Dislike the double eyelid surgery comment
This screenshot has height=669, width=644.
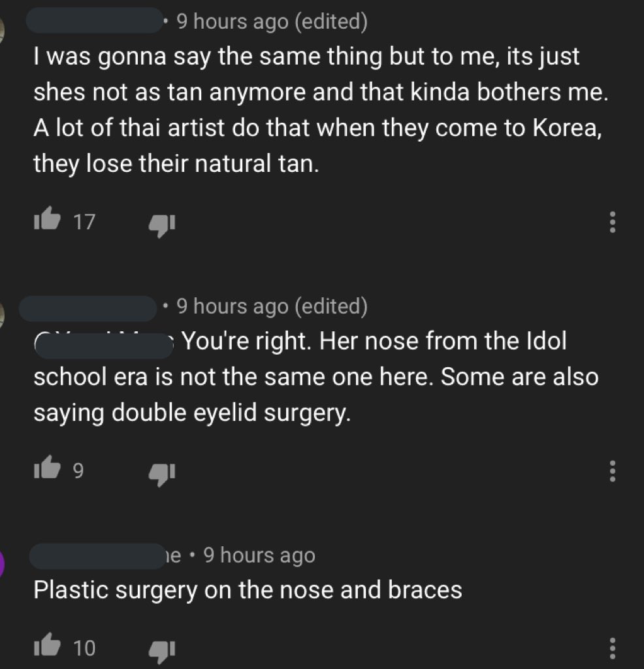click(161, 474)
